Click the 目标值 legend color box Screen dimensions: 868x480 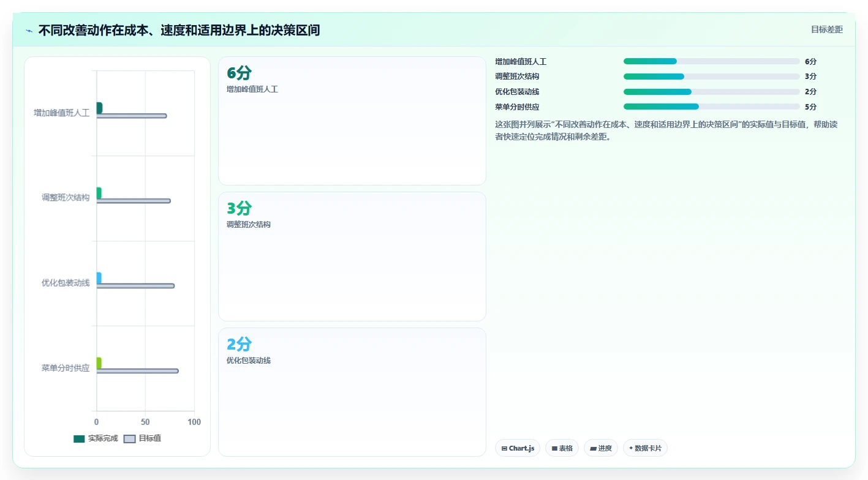coord(129,438)
